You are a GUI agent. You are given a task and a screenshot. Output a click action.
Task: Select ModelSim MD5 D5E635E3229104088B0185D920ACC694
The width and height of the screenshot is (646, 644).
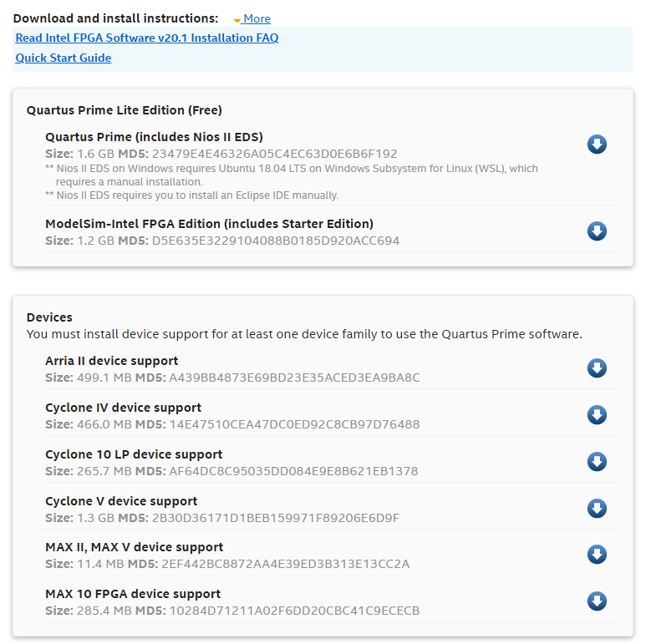tap(276, 241)
